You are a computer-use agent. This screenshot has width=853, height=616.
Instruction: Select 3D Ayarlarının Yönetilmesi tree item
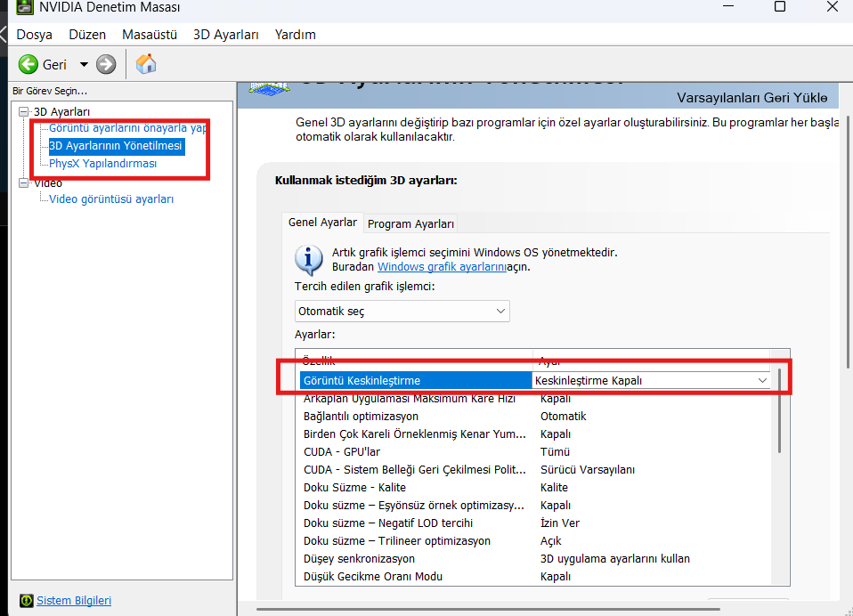117,146
